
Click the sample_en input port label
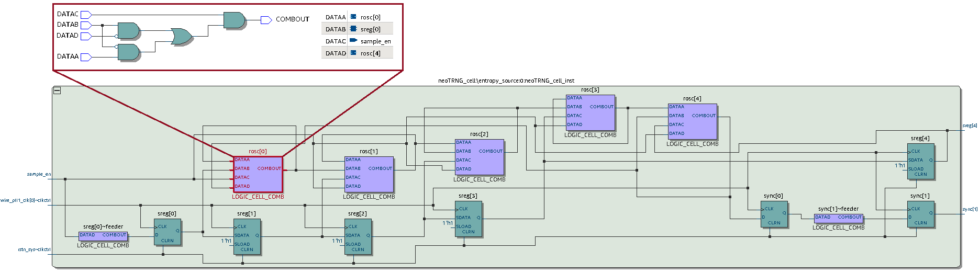point(39,174)
